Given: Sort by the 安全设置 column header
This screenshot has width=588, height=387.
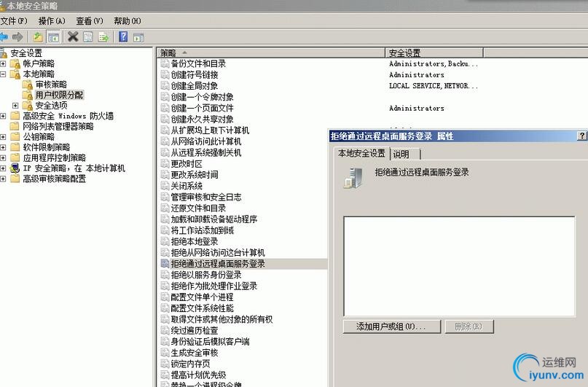Looking at the screenshot, I should (x=434, y=53).
